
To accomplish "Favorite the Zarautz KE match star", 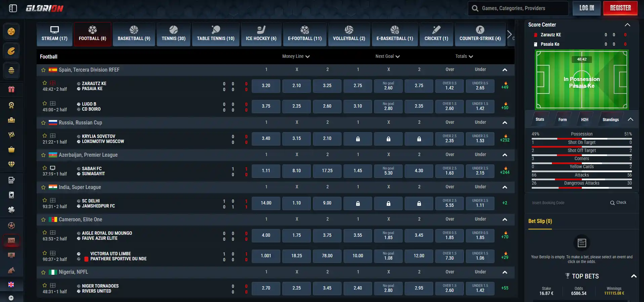I will coord(45,83).
